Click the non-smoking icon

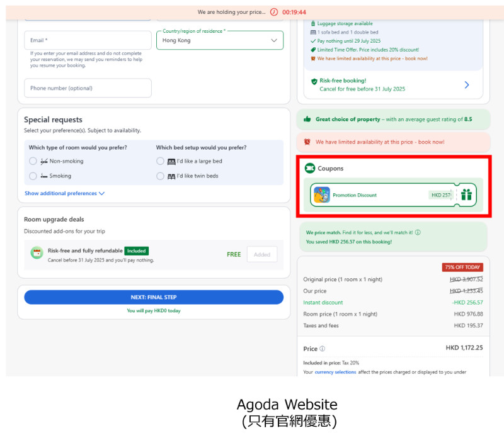pos(44,161)
